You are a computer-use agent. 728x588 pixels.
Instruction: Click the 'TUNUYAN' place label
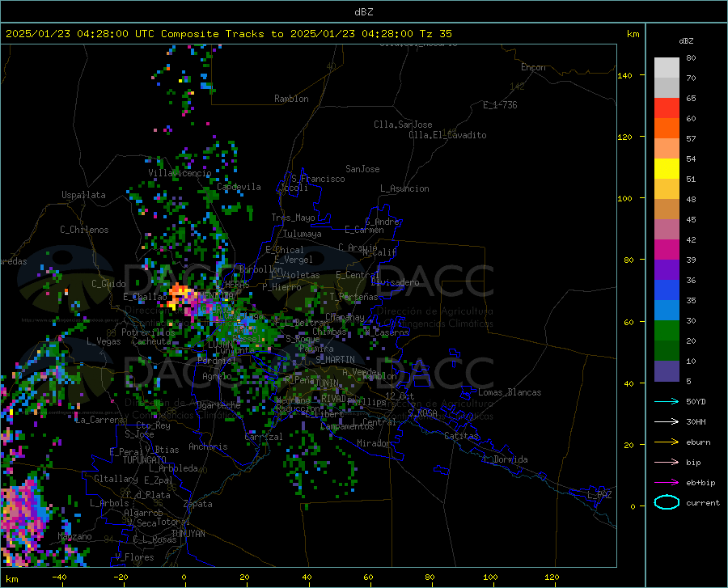click(x=188, y=534)
